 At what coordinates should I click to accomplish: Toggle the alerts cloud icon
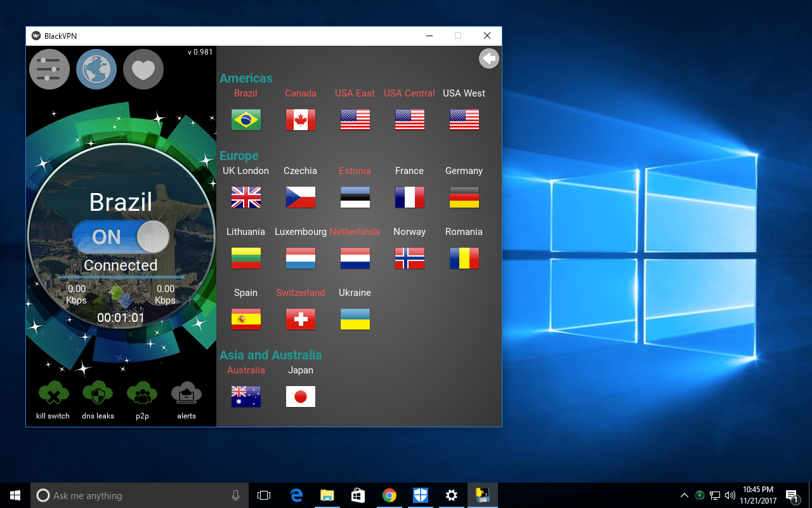[x=187, y=394]
